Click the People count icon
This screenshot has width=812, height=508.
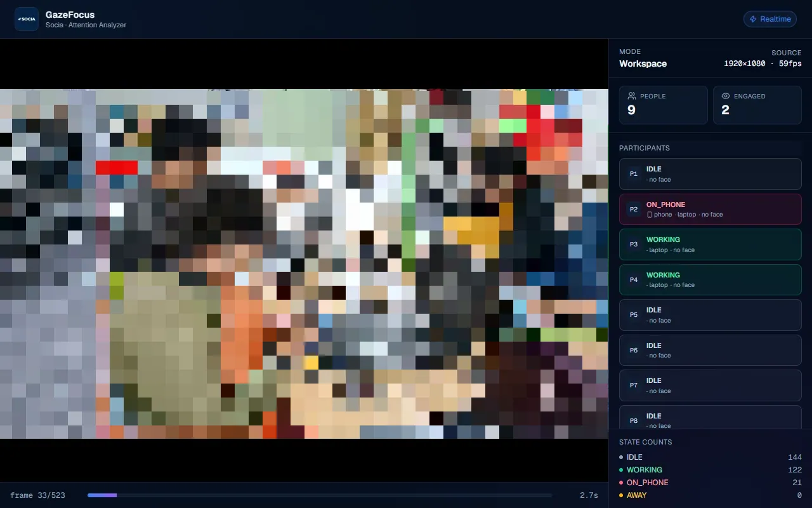point(631,96)
